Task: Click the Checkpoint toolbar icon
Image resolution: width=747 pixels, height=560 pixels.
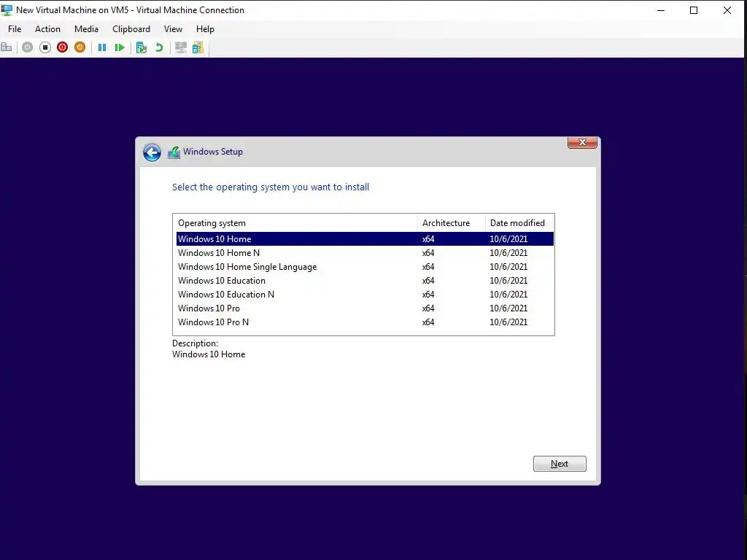Action: [x=142, y=47]
